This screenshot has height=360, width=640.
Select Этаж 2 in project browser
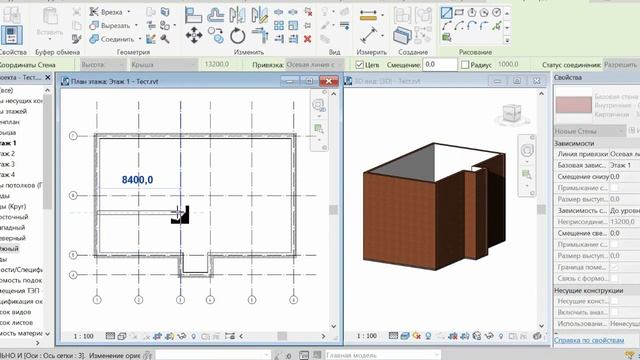point(8,153)
